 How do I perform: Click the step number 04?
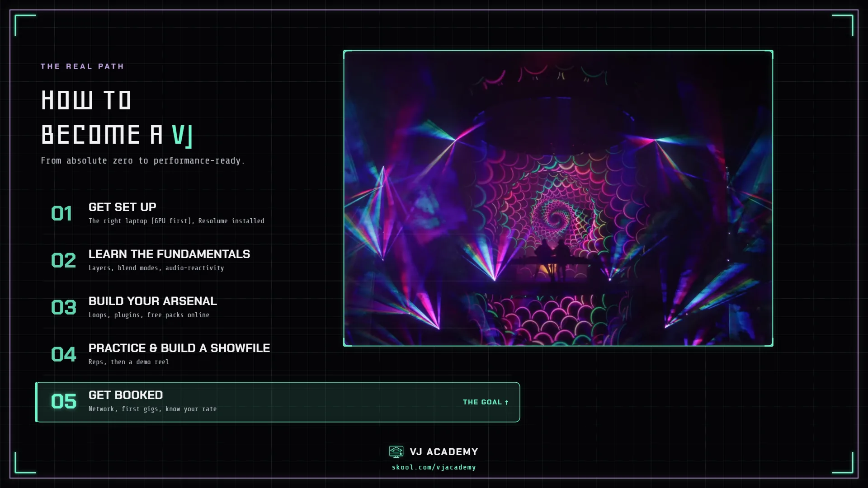point(64,355)
